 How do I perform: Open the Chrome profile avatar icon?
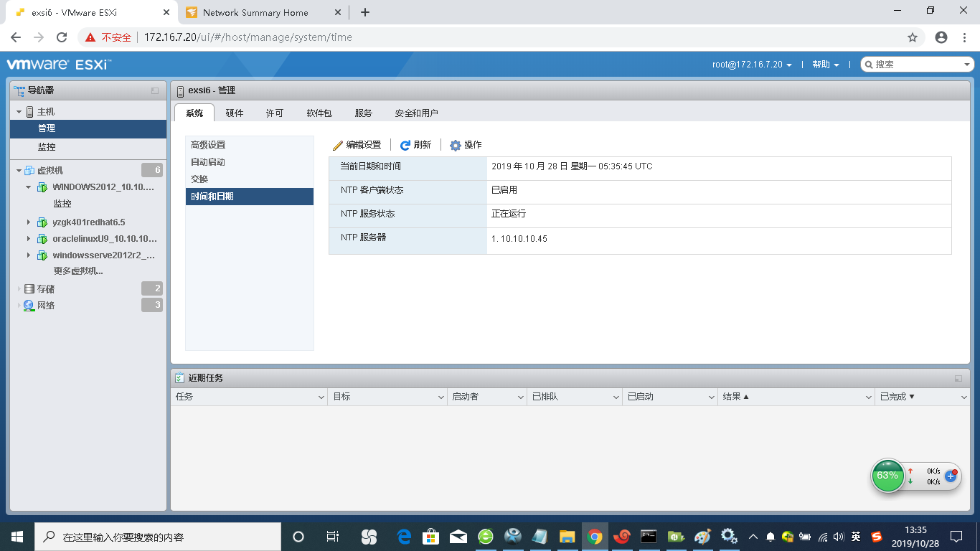tap(941, 37)
